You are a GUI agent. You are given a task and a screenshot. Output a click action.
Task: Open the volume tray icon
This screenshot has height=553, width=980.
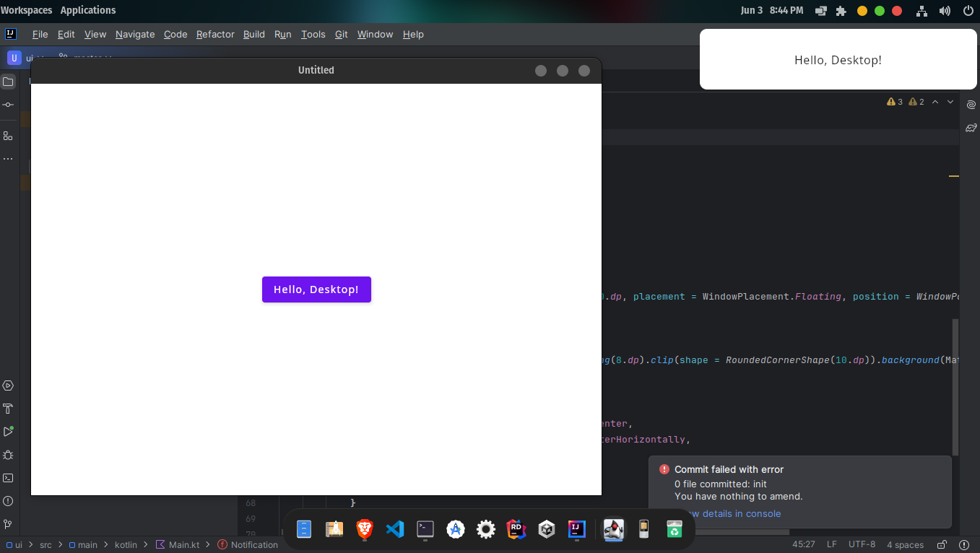(x=945, y=11)
